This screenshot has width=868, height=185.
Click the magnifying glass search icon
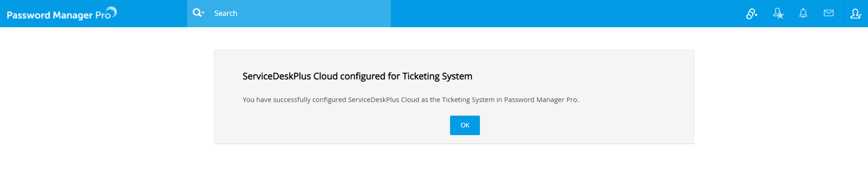pyautogui.click(x=197, y=13)
